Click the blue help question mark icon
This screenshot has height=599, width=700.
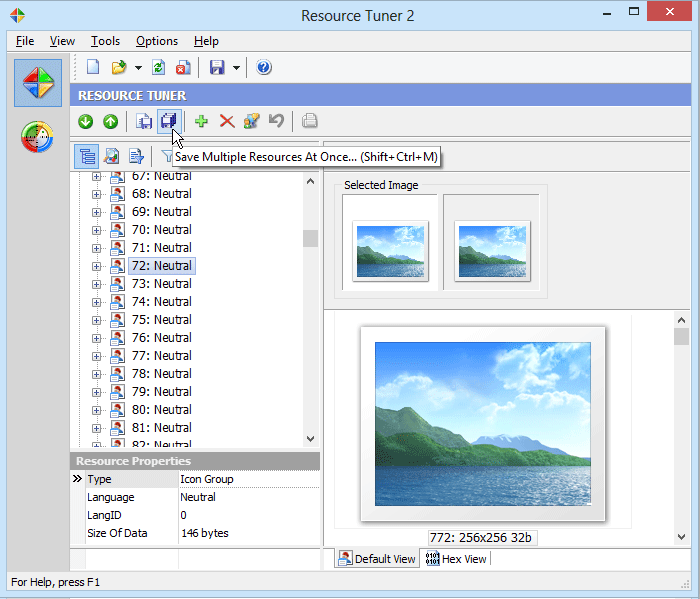coord(264,68)
